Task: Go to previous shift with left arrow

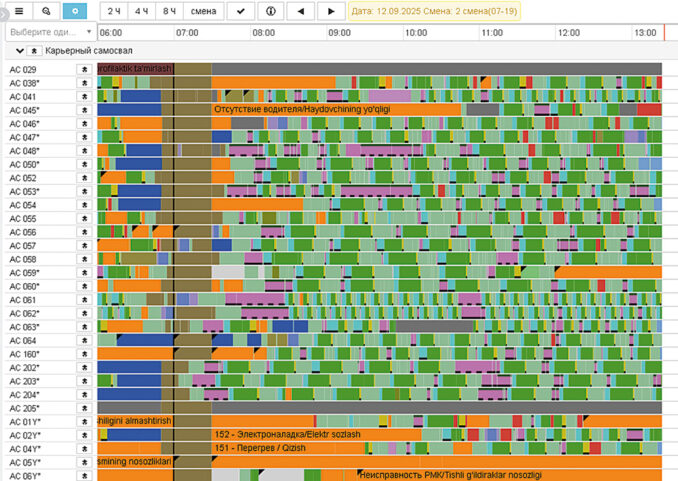Action: (x=301, y=11)
